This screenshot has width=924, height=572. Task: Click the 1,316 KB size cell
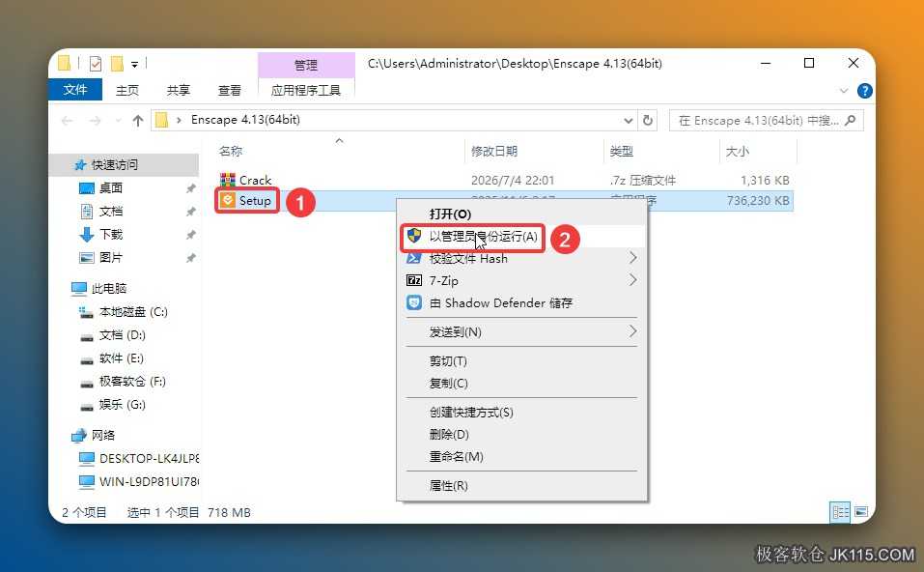[765, 180]
